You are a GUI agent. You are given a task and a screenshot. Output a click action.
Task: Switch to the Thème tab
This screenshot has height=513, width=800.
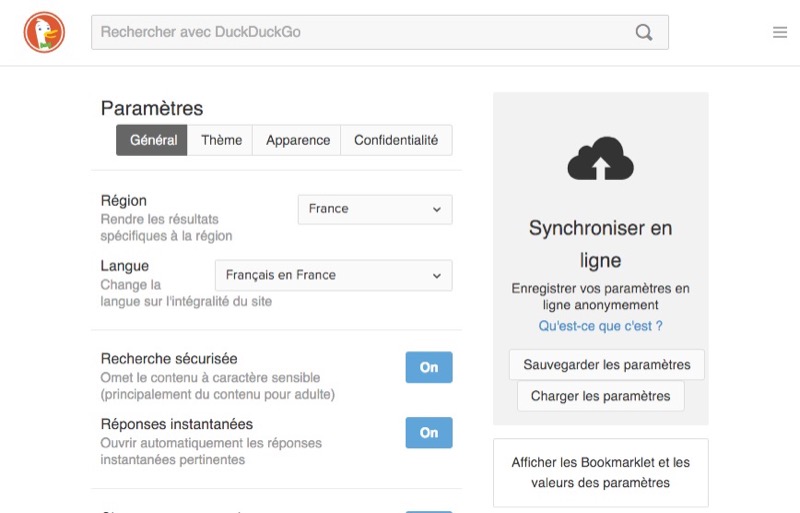[x=221, y=140]
